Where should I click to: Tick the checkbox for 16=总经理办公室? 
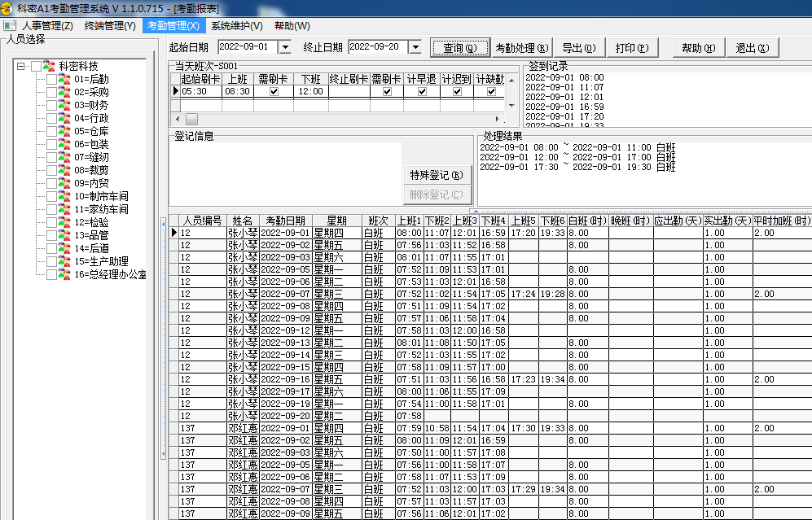point(51,274)
